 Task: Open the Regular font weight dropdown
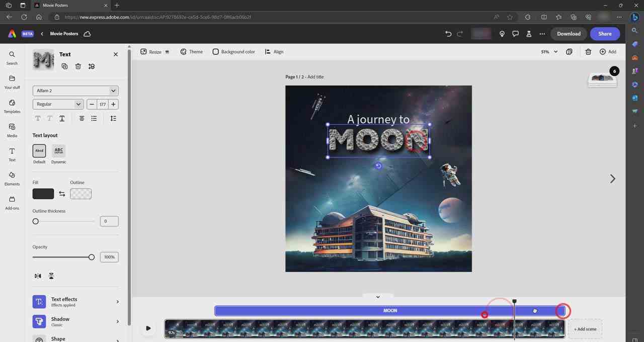pyautogui.click(x=57, y=104)
